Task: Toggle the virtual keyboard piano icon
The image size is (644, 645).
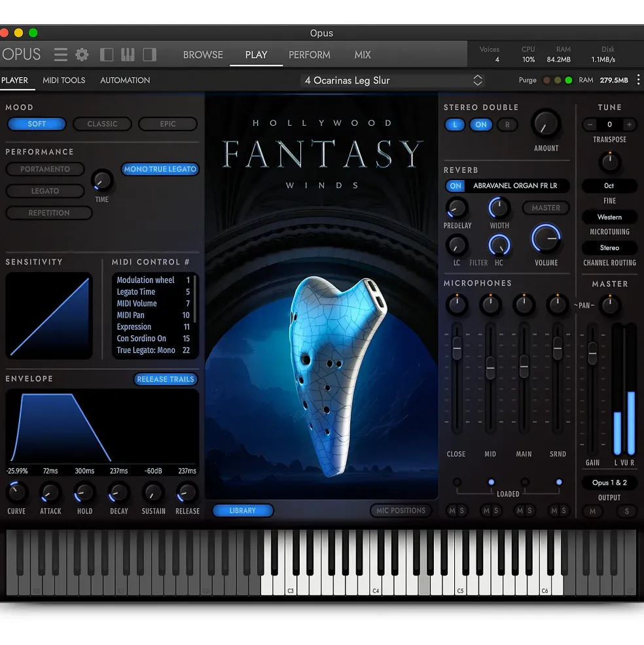Action: 128,54
